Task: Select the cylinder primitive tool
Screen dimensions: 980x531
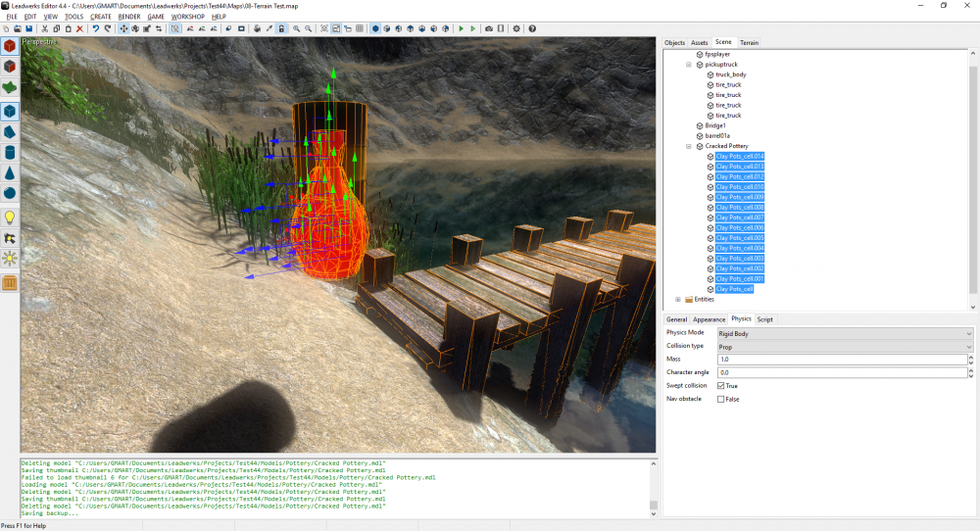Action: (10, 153)
